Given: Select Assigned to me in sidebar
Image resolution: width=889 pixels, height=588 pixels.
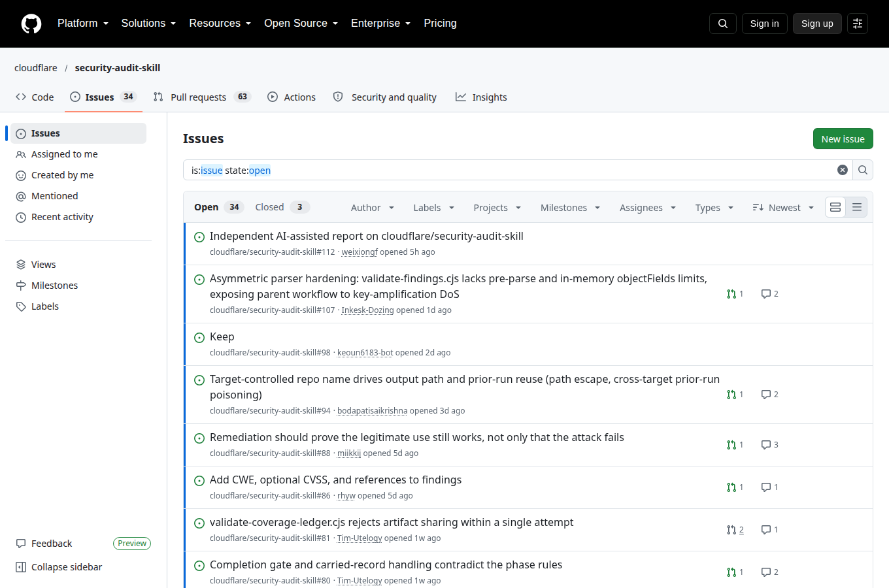Looking at the screenshot, I should 78,154.
